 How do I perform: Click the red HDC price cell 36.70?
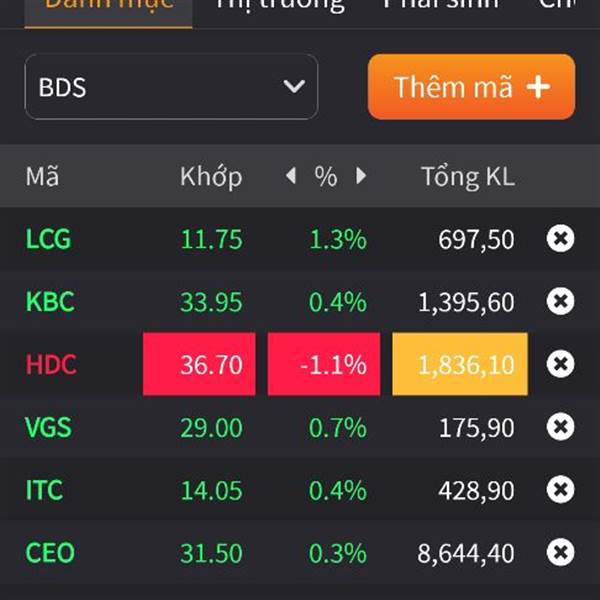[200, 364]
